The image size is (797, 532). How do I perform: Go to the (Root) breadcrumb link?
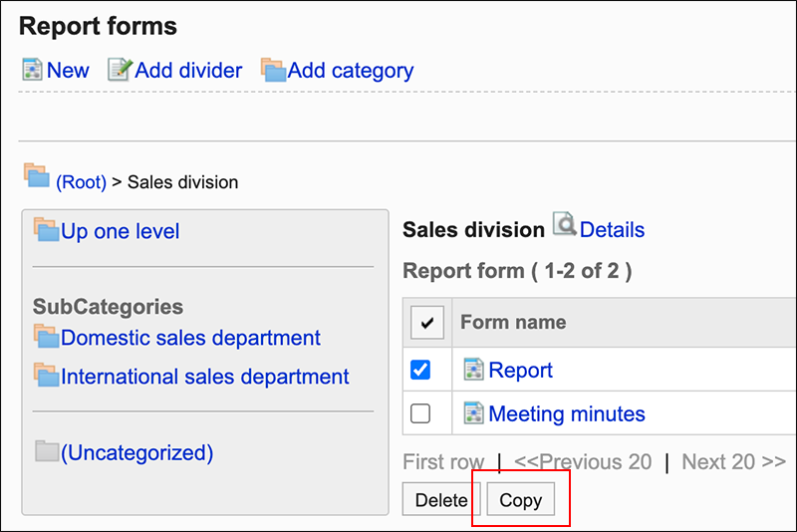(x=82, y=182)
